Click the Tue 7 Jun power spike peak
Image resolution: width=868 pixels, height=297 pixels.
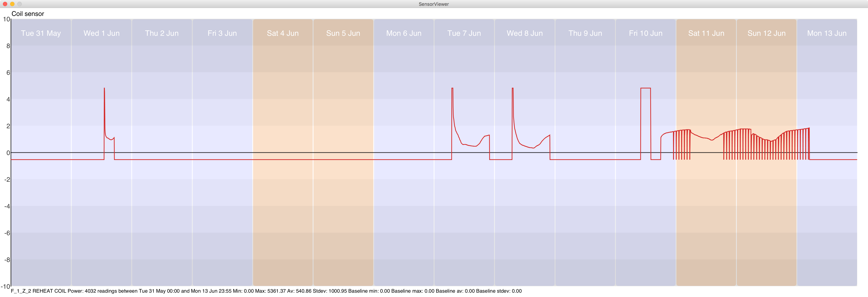(x=452, y=89)
